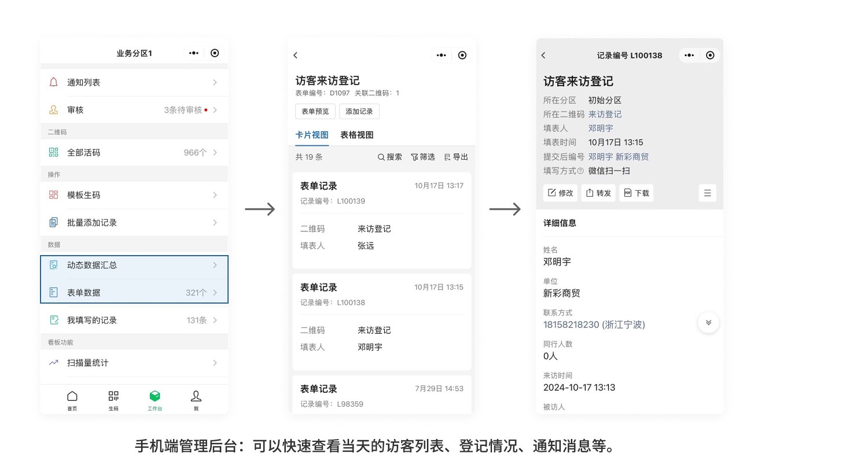
Task: Expand the 批量添加记录 row chevron
Action: click(x=215, y=222)
